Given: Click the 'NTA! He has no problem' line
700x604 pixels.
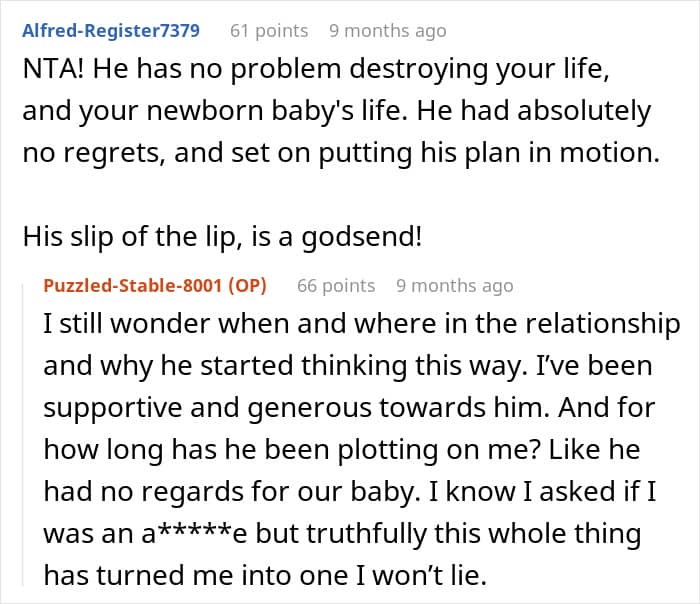Looking at the screenshot, I should click(316, 70).
